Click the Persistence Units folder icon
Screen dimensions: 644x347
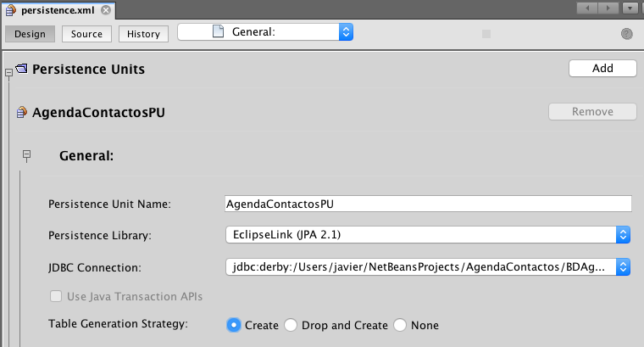tap(21, 69)
